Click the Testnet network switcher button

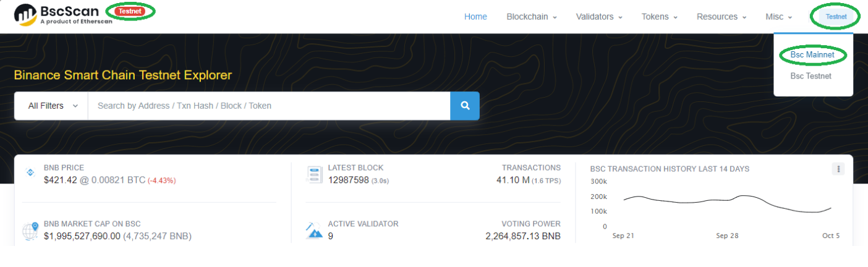[836, 17]
